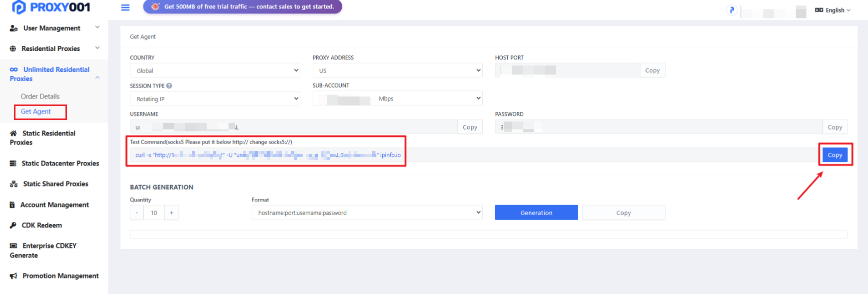Increase quantity with plus button
The width and height of the screenshot is (868, 294).
click(x=171, y=213)
